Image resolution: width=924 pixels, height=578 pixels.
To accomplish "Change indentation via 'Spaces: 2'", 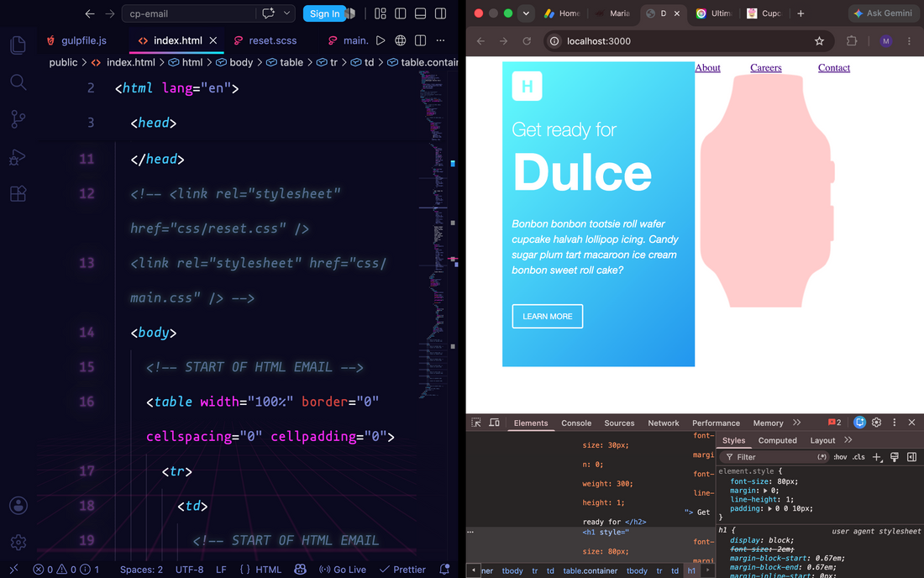I will click(141, 569).
